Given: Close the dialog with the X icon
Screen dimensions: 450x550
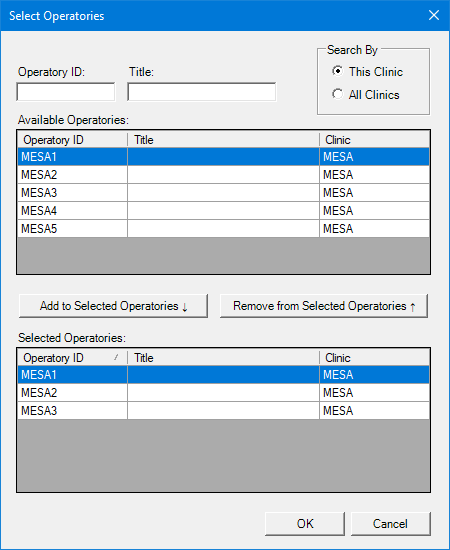Looking at the screenshot, I should click(x=434, y=15).
